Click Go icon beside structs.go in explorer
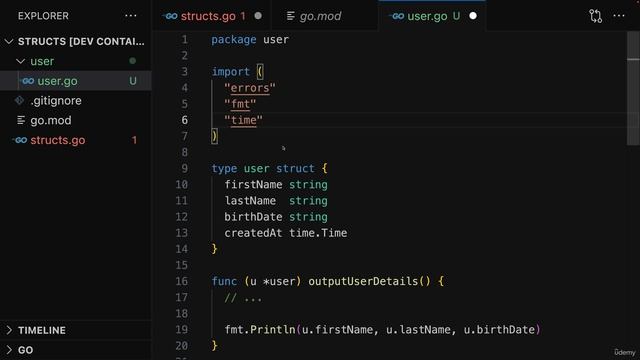640x360 pixels. pos(20,140)
